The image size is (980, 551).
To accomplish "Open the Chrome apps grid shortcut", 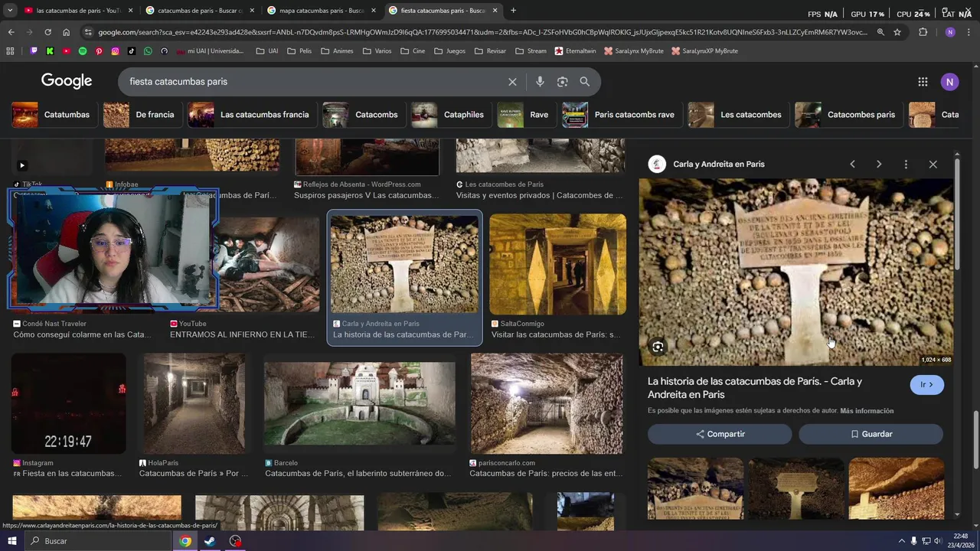I will click(10, 51).
